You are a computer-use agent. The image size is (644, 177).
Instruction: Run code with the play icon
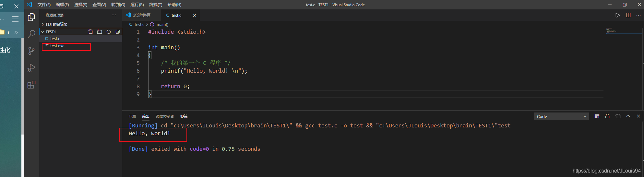point(618,15)
